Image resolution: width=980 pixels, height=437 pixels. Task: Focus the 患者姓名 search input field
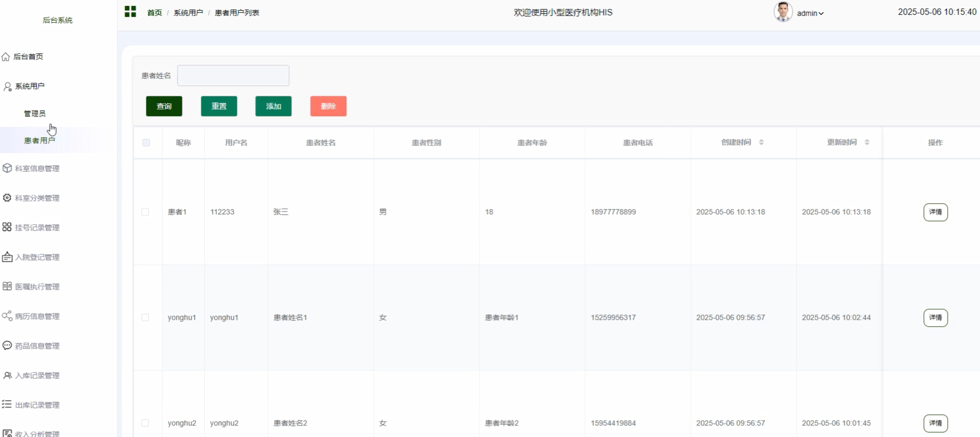(233, 75)
